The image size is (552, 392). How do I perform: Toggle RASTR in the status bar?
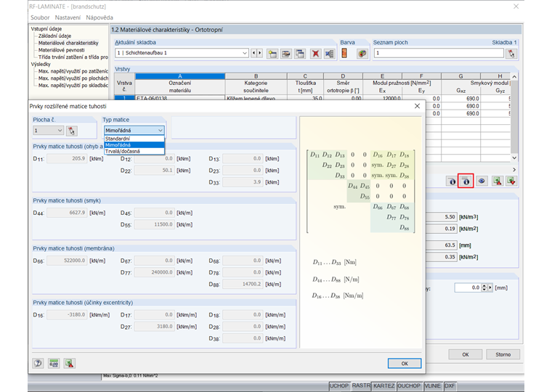pos(361,385)
